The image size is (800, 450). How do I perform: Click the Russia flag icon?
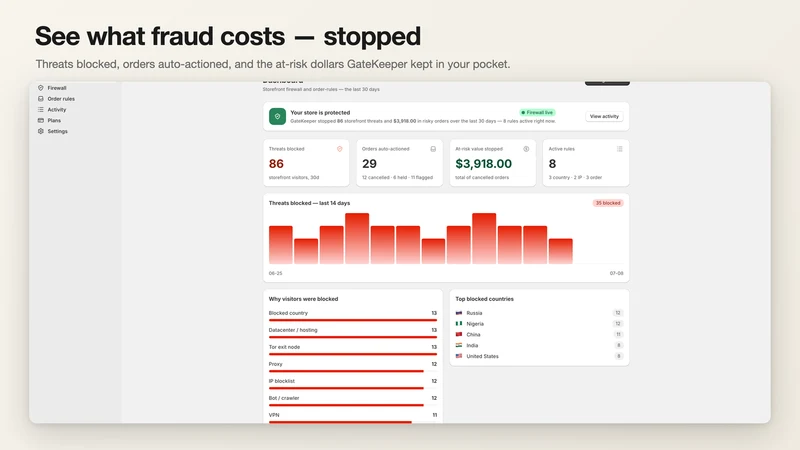click(459, 313)
